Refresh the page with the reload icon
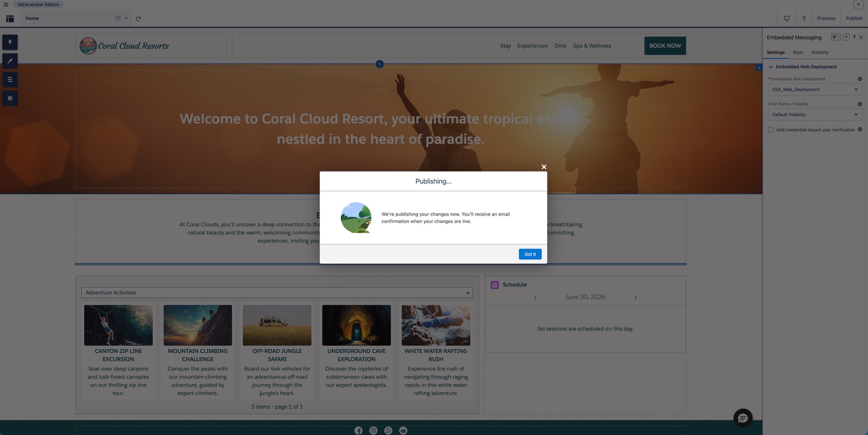868x435 pixels. (x=138, y=18)
